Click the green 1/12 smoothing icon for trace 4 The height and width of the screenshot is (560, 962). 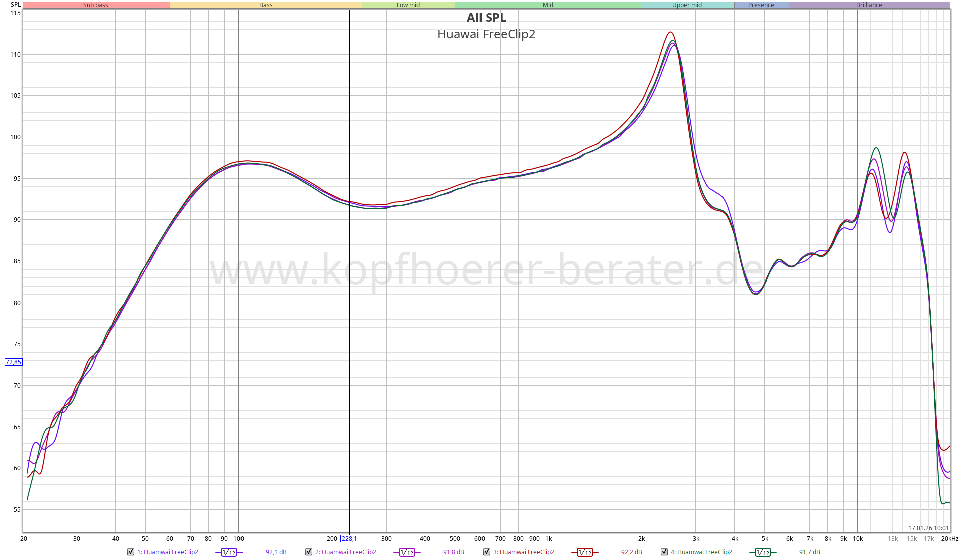pyautogui.click(x=763, y=552)
